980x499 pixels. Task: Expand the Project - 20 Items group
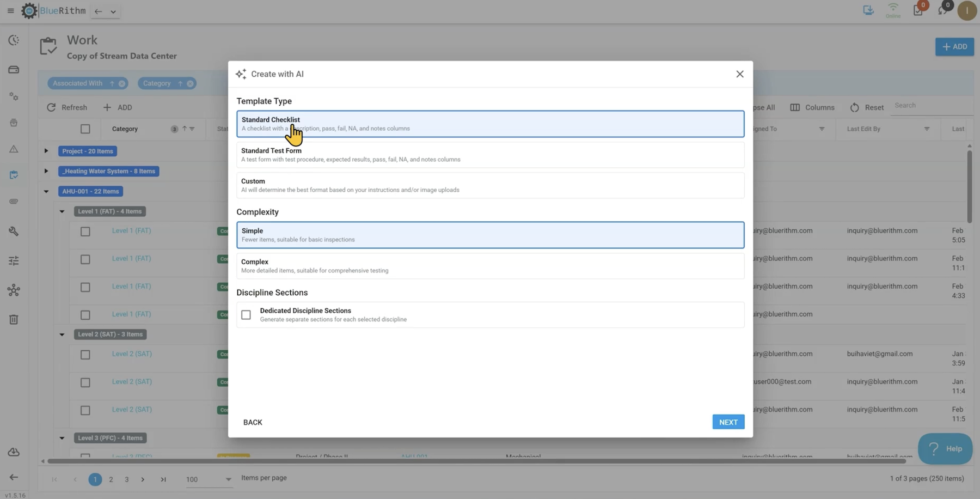pyautogui.click(x=46, y=151)
